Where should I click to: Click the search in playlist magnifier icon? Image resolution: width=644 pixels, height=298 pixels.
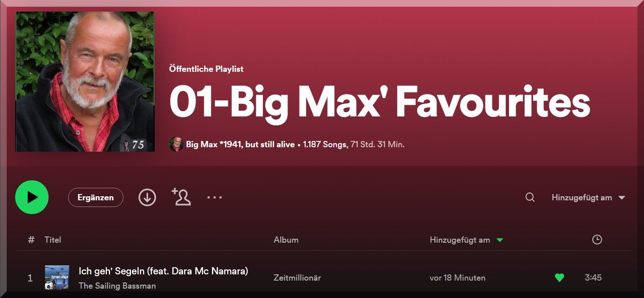tap(530, 197)
